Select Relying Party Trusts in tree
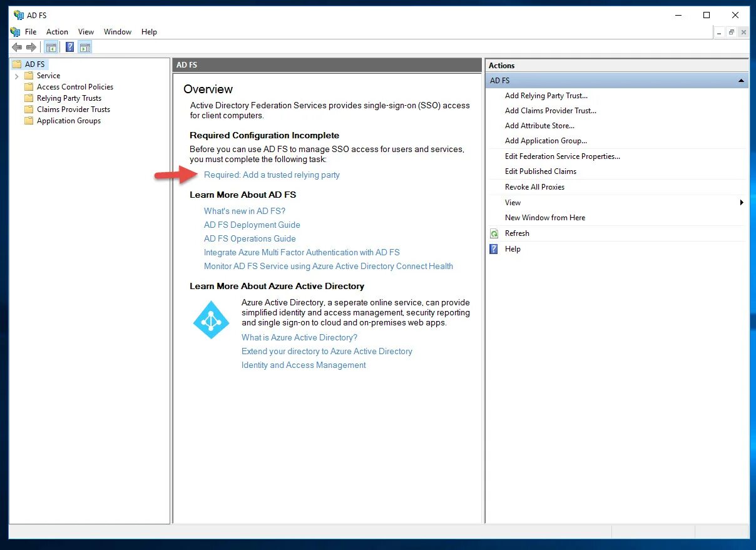 69,98
